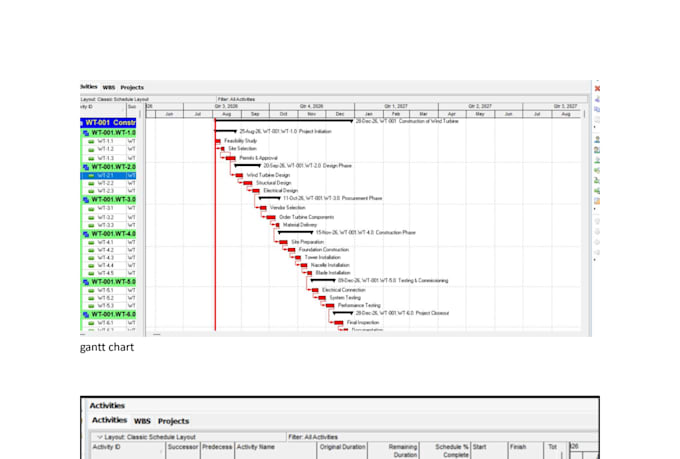The image size is (680, 459).
Task: Collapse the WT-001.WT-4.0 WBS band
Action: (x=109, y=234)
